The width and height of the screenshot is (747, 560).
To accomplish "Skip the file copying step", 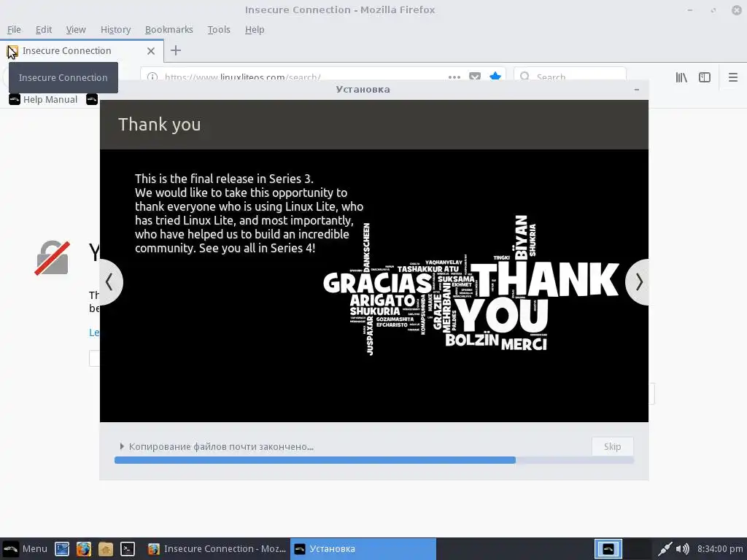I will (x=612, y=447).
